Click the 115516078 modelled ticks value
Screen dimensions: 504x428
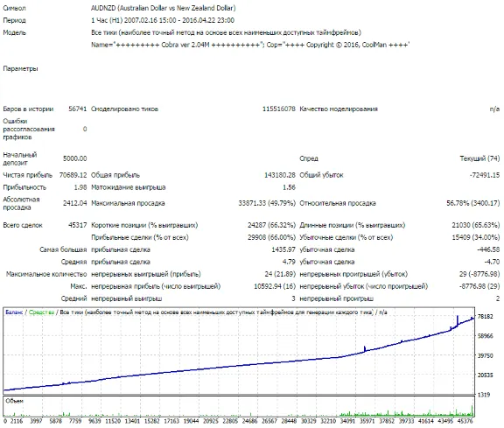point(278,109)
